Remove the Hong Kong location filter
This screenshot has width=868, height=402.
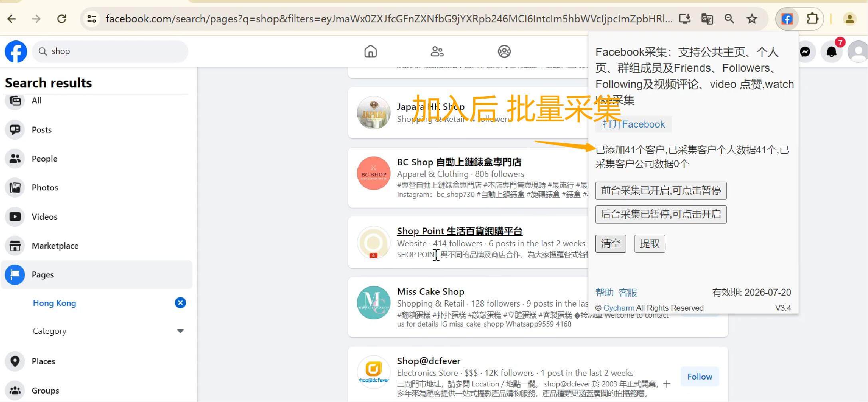coord(180,303)
